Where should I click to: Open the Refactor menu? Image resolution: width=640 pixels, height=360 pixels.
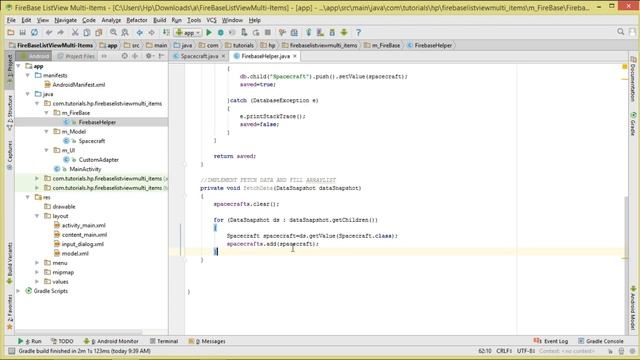tap(137, 20)
